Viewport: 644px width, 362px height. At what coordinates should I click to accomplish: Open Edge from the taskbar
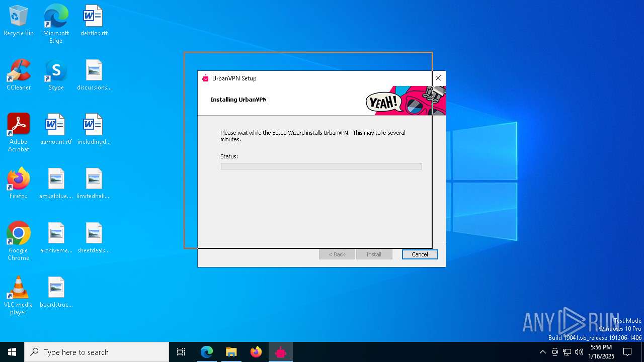(x=207, y=352)
